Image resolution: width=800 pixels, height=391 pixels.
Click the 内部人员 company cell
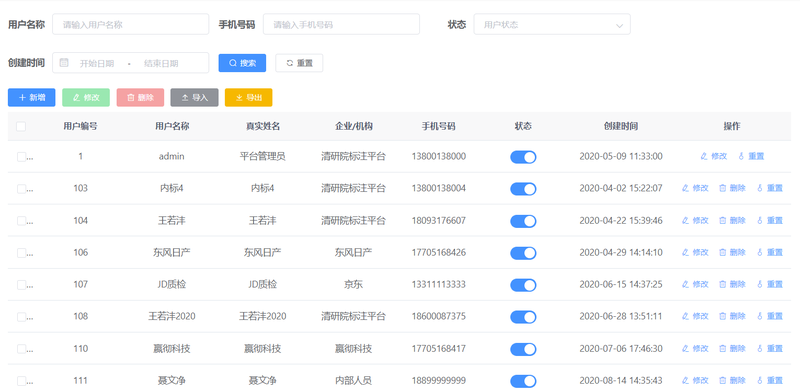click(353, 380)
